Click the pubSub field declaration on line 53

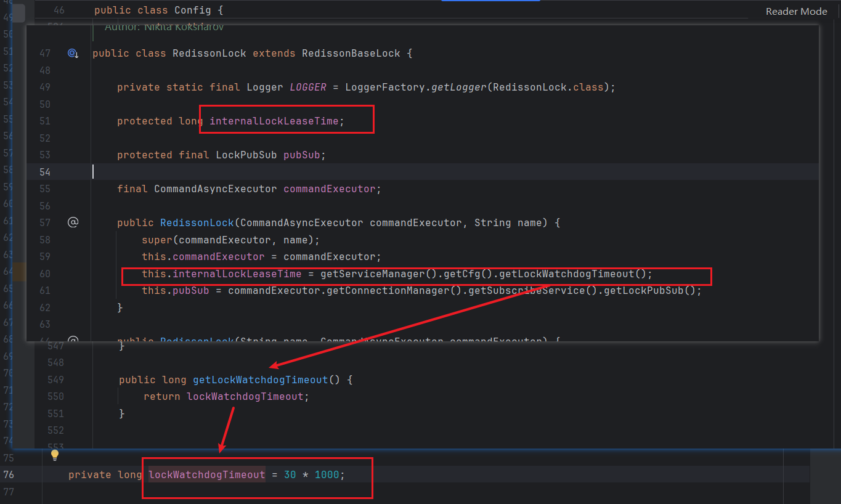coord(302,155)
